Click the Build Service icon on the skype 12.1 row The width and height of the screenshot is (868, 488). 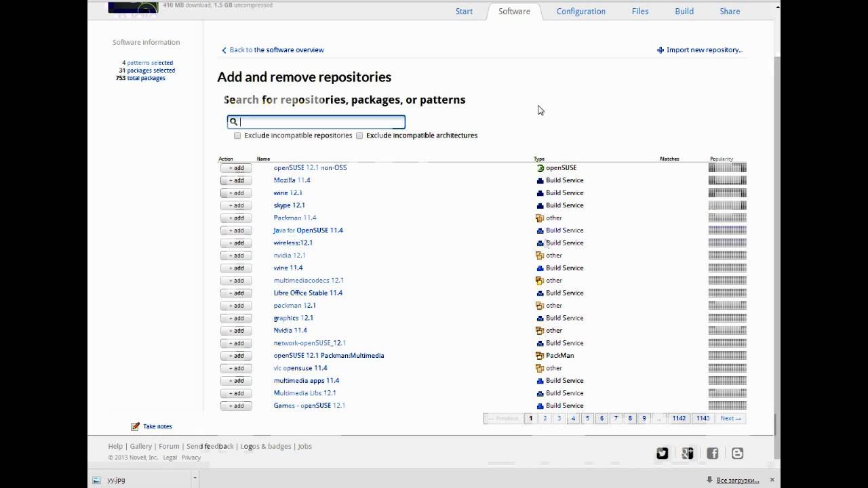point(540,205)
